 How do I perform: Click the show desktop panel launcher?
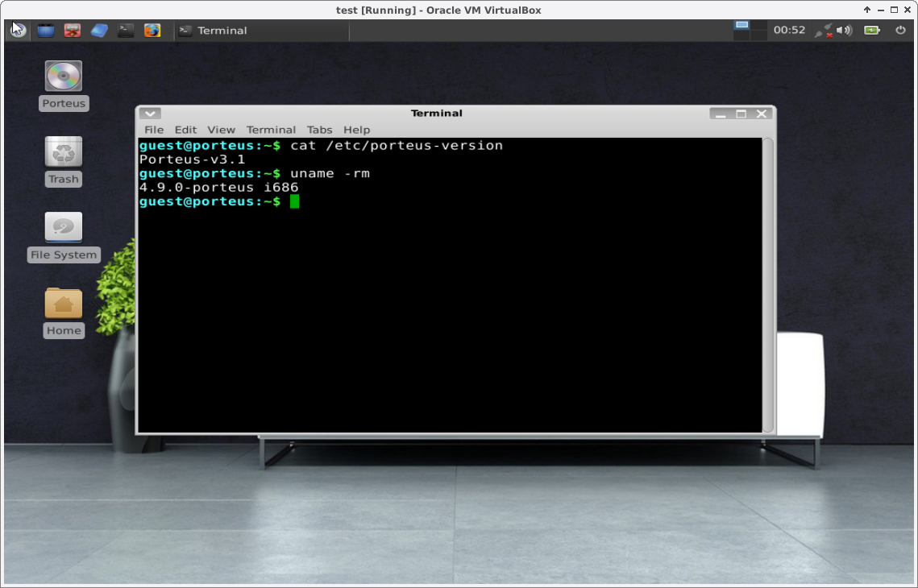[46, 31]
